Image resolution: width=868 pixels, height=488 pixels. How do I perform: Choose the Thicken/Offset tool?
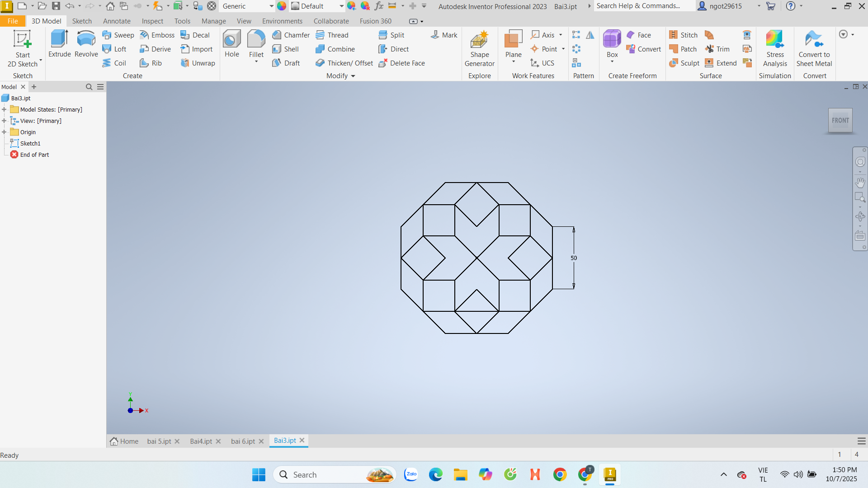click(344, 63)
